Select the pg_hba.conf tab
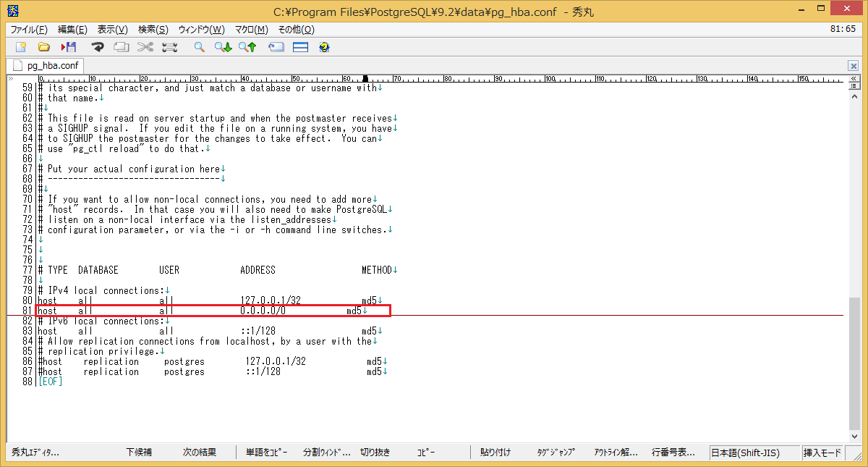Screen dimensions: 868x467 [46, 65]
